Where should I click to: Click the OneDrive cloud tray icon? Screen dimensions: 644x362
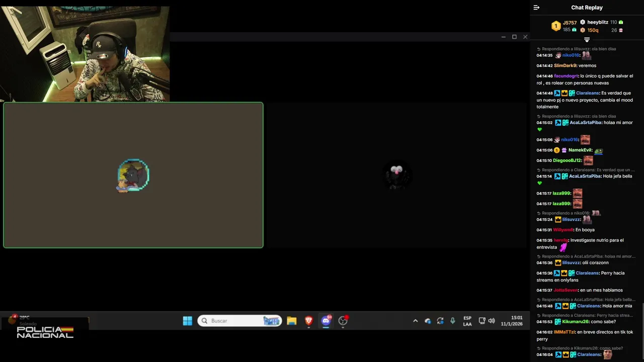[428, 321]
